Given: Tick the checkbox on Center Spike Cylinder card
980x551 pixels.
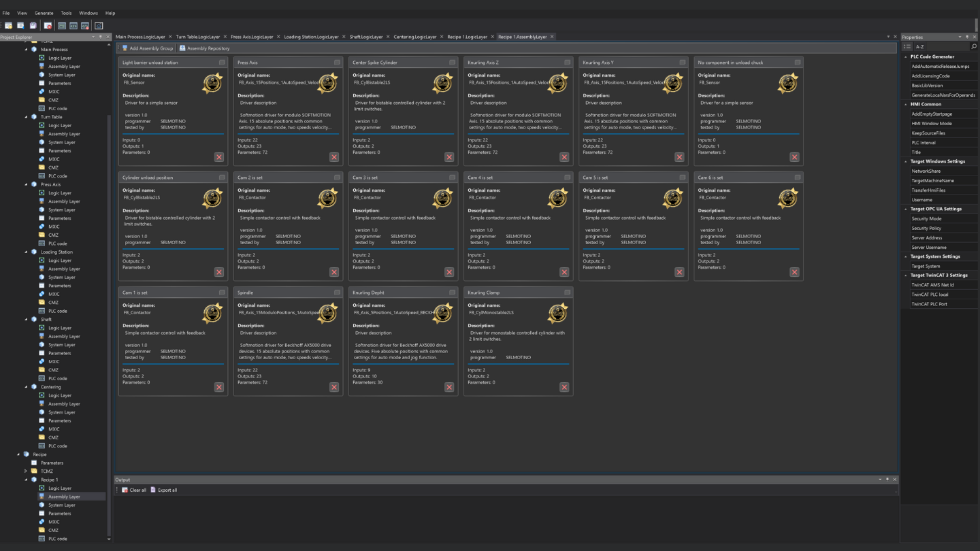Looking at the screenshot, I should pyautogui.click(x=452, y=63).
